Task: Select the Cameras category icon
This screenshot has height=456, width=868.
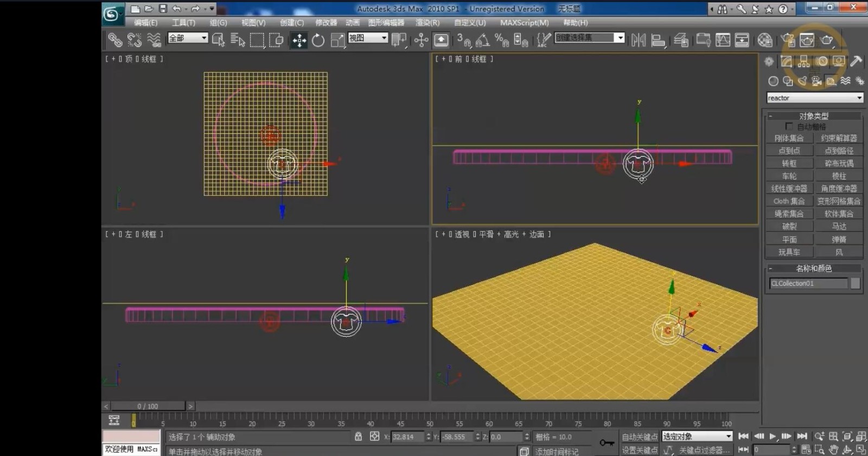Action: (x=816, y=81)
